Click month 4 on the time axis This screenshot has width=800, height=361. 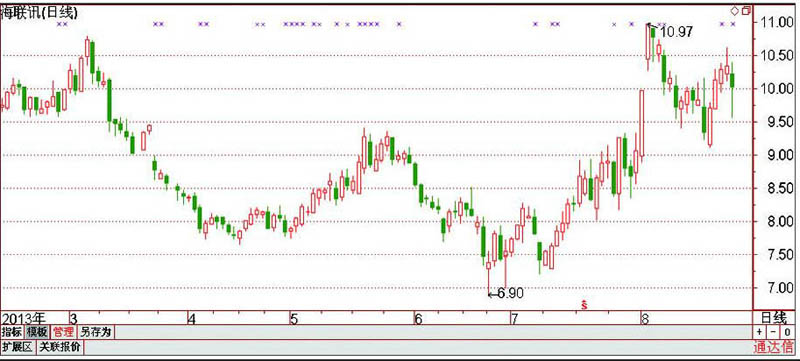pos(192,319)
